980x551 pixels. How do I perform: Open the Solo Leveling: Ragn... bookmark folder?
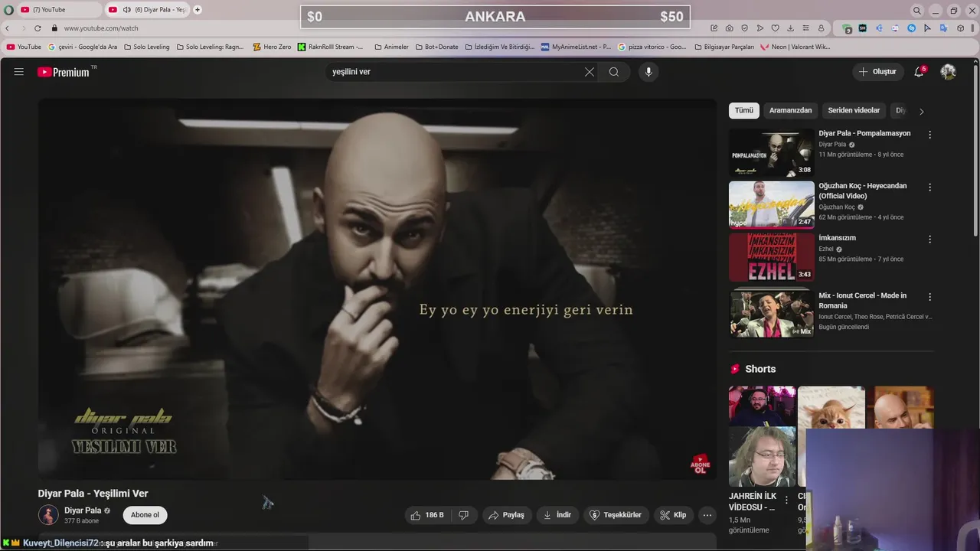click(211, 47)
